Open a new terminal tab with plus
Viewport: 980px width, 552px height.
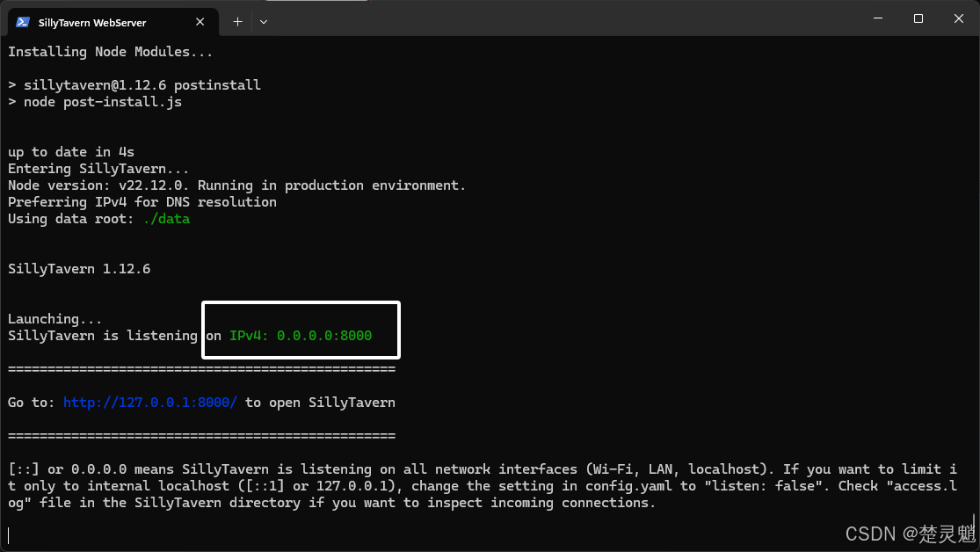pyautogui.click(x=237, y=22)
